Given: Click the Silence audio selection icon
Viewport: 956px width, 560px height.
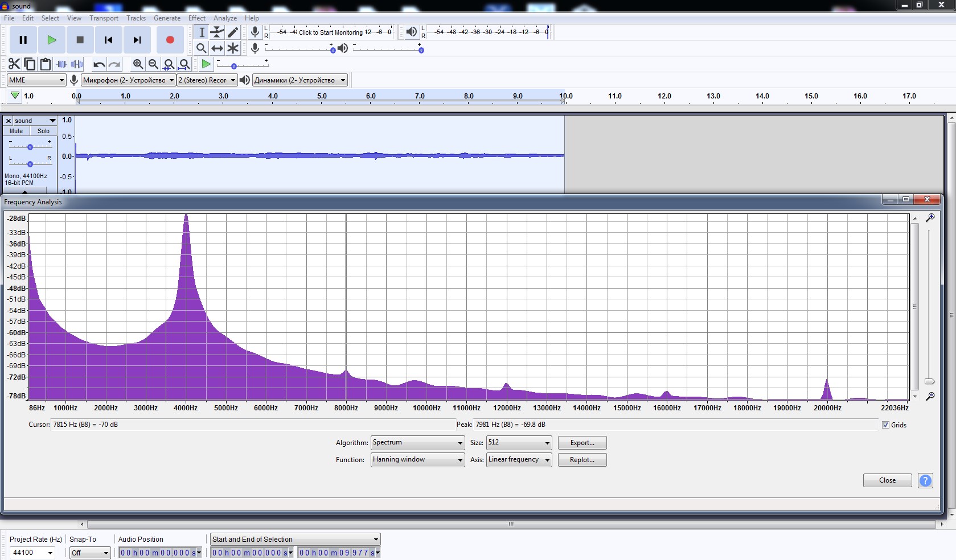Looking at the screenshot, I should [77, 64].
